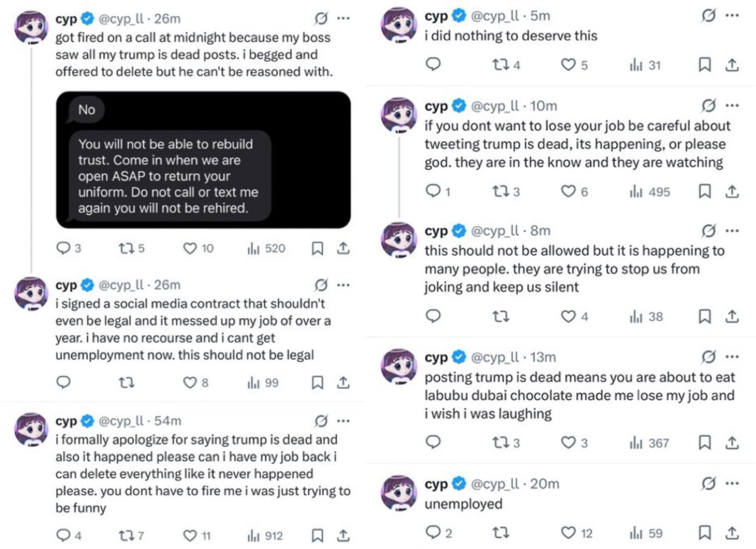Like the 'unemployed' tweet
Screen dimensions: 756x549
coord(576,533)
